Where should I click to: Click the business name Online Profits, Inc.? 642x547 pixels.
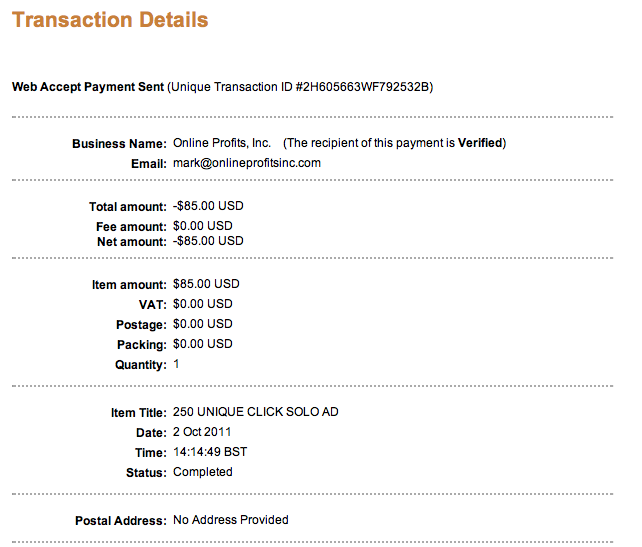222,144
